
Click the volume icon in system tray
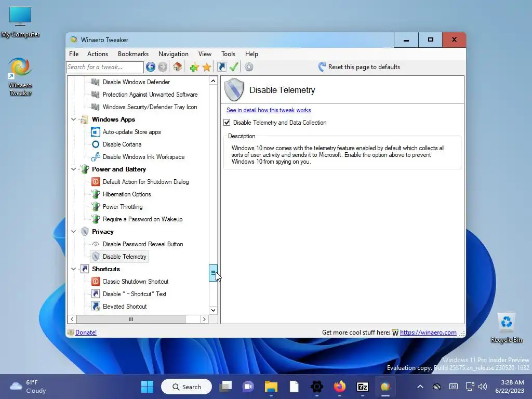click(x=483, y=387)
